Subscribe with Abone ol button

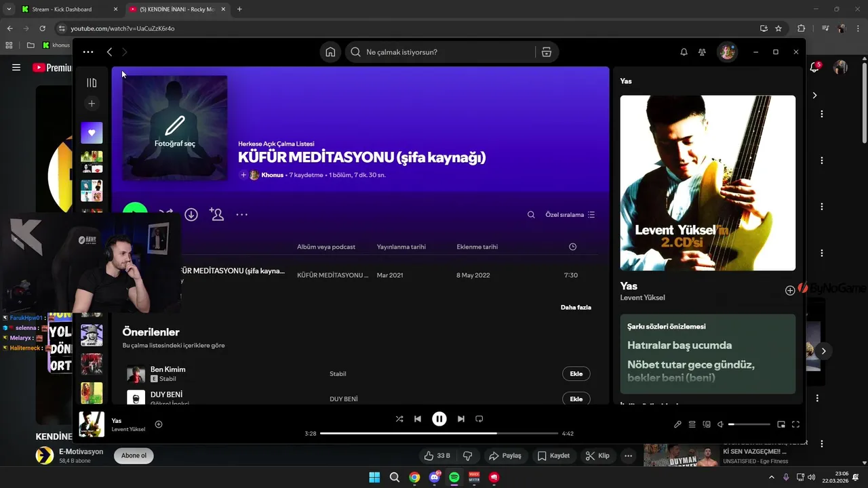coord(134,455)
